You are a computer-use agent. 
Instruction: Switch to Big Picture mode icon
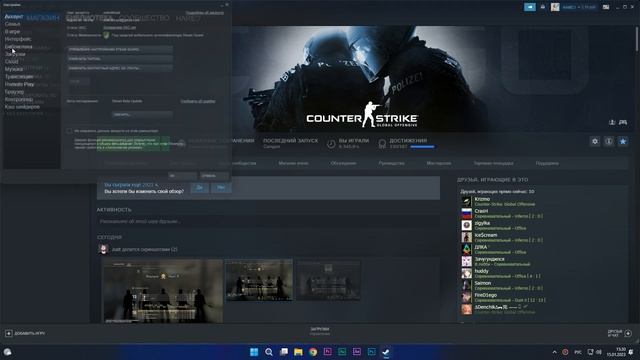click(606, 7)
